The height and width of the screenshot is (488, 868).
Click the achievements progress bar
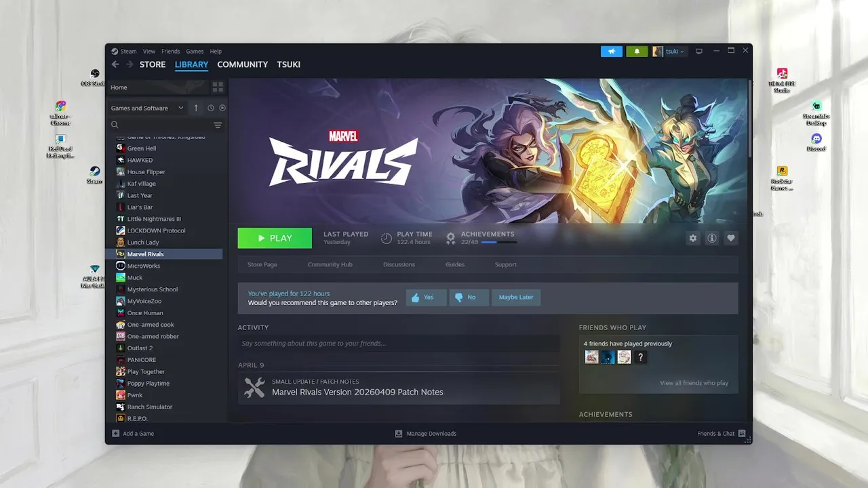point(499,242)
